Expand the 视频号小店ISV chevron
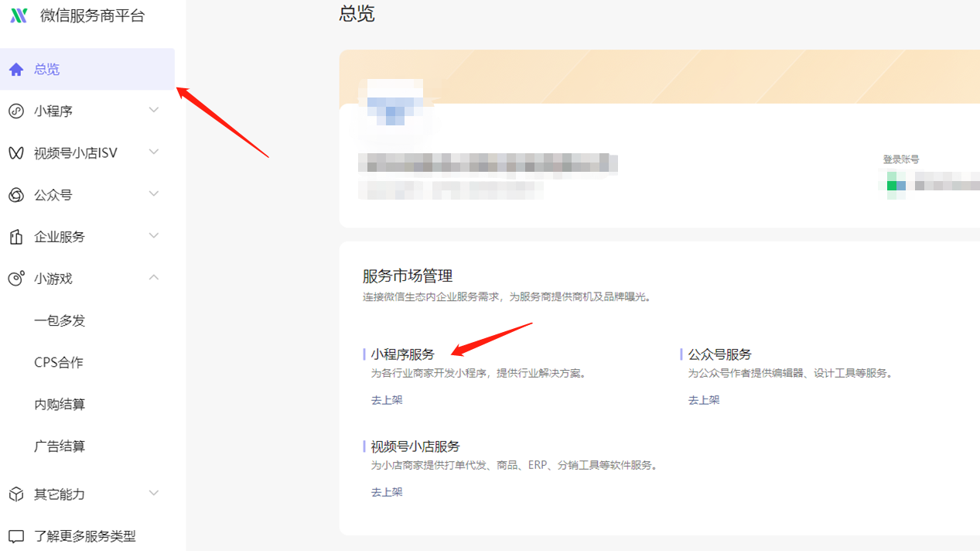 154,152
